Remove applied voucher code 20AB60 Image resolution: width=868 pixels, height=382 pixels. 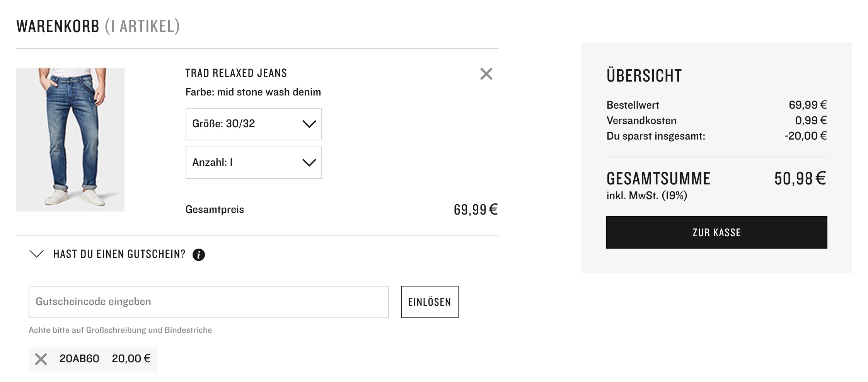pyautogui.click(x=41, y=359)
